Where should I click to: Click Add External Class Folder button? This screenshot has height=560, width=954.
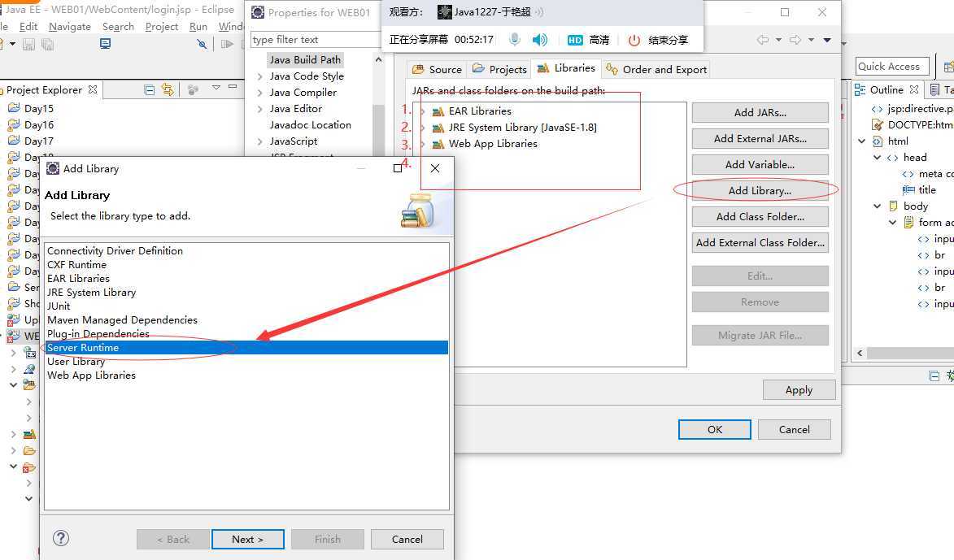click(x=760, y=242)
